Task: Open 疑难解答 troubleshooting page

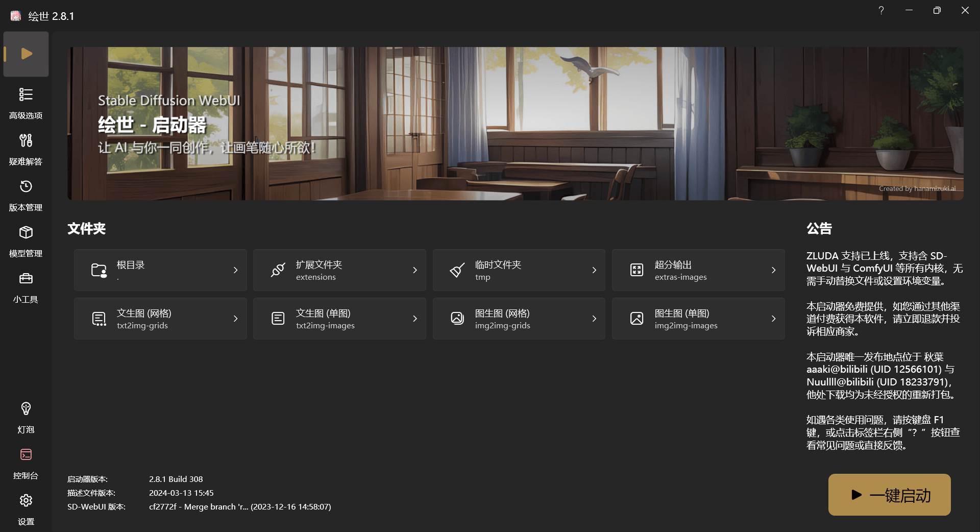Action: pos(26,150)
